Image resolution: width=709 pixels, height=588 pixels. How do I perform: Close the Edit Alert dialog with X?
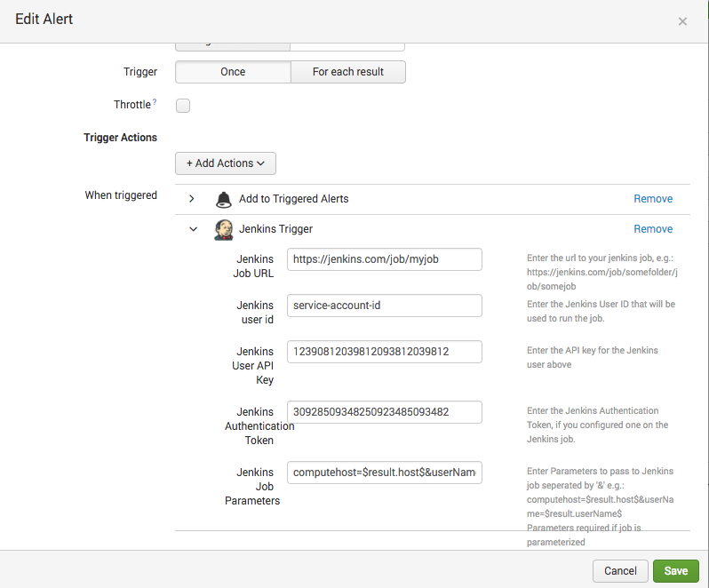pyautogui.click(x=682, y=21)
